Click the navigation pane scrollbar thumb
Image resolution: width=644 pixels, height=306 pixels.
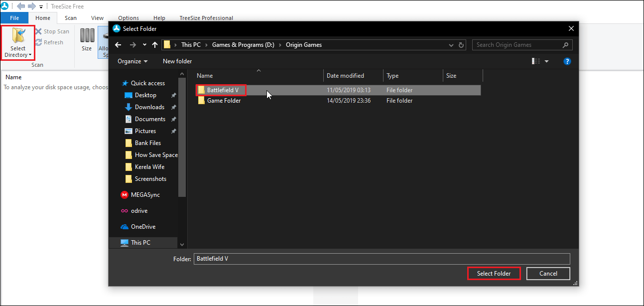click(x=182, y=138)
